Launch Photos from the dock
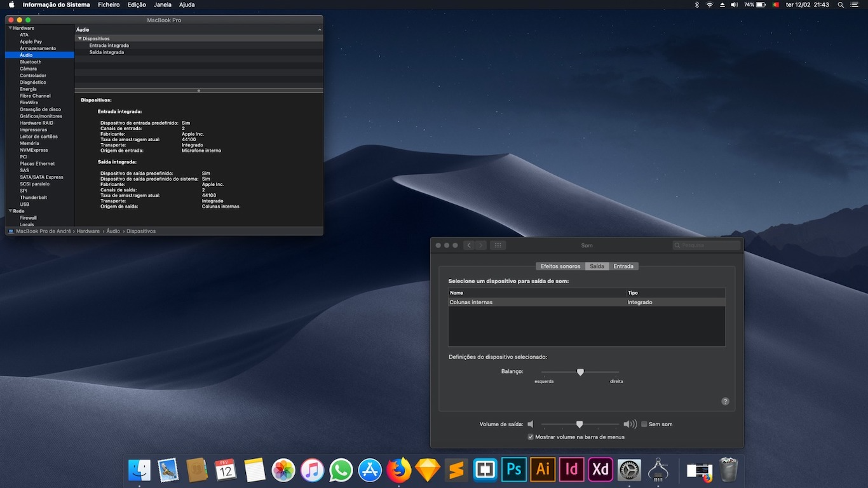The height and width of the screenshot is (488, 868). [283, 470]
